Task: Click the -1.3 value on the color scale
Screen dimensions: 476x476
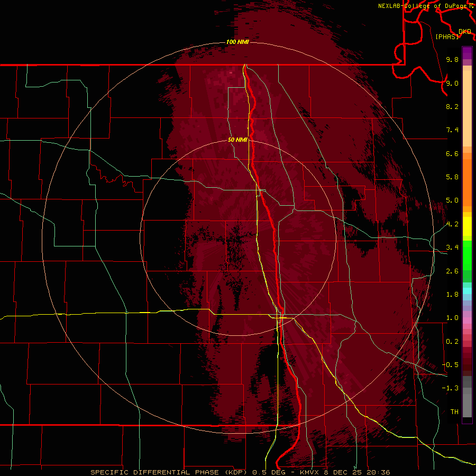Action: 450,388
